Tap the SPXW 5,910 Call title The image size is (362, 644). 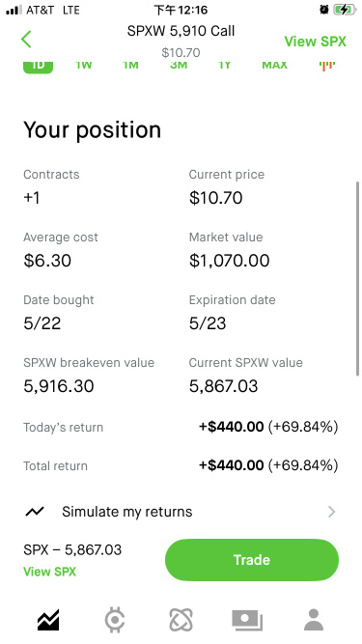pyautogui.click(x=181, y=31)
